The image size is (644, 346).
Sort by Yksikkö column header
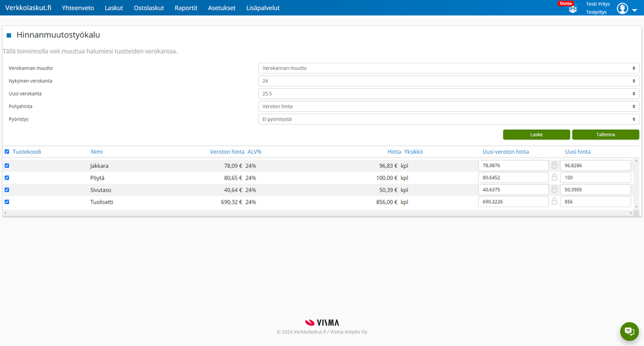(413, 152)
